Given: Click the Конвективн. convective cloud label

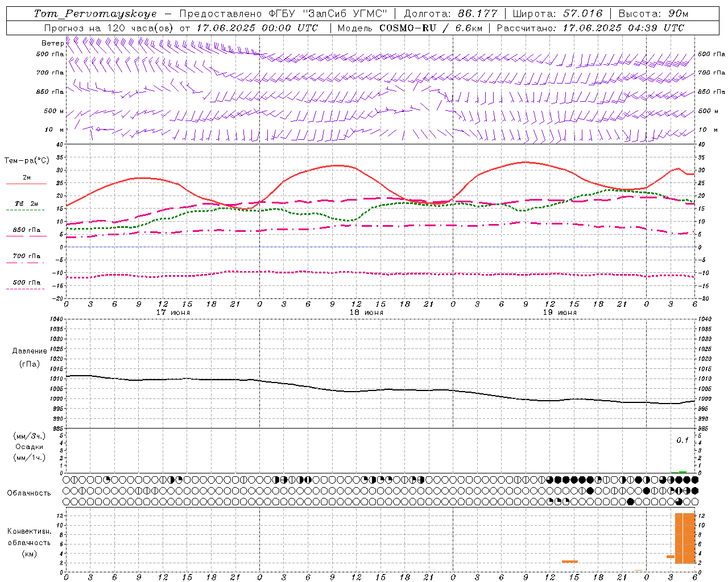Looking at the screenshot, I should click(29, 531).
